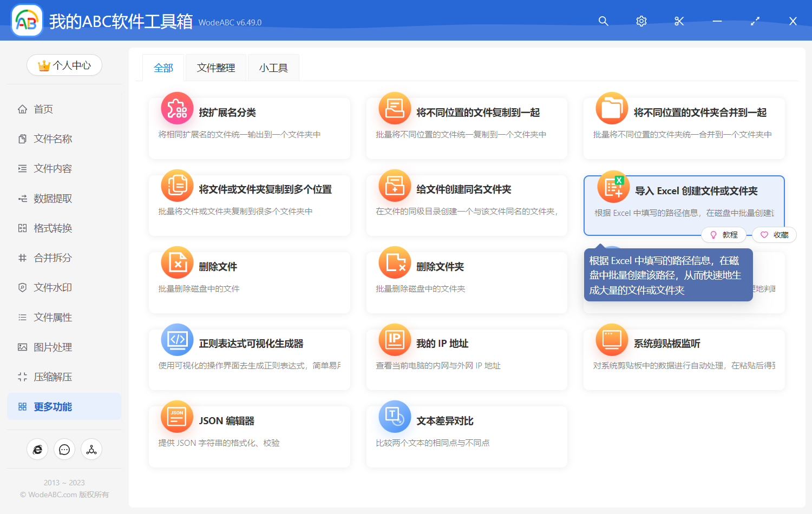Open the 删除文件 tool icon
The width and height of the screenshot is (812, 514).
tap(177, 262)
